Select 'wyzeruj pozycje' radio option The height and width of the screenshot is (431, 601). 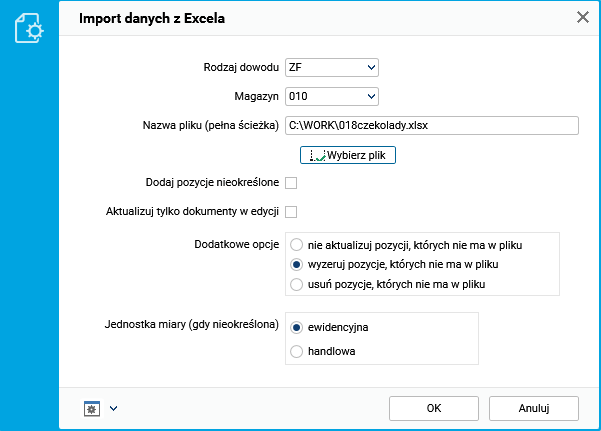pyautogui.click(x=296, y=264)
